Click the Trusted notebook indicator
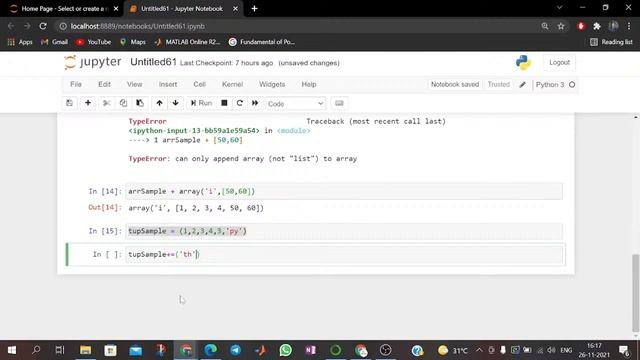 (x=498, y=84)
